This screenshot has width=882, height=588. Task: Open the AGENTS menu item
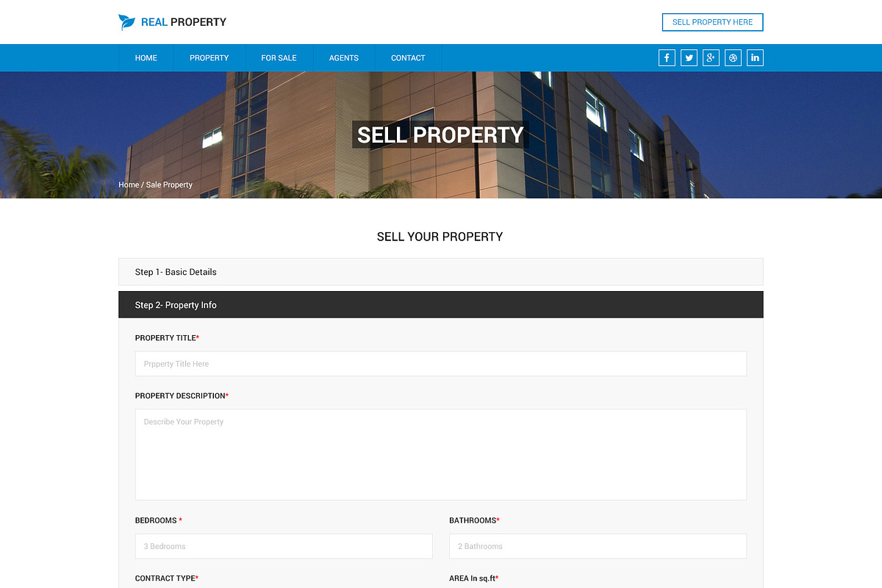coord(344,58)
